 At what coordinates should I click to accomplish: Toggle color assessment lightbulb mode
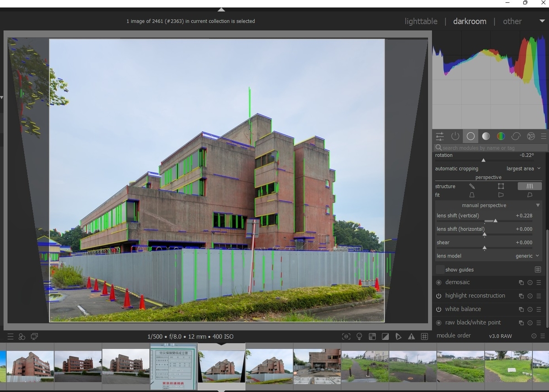tap(359, 337)
